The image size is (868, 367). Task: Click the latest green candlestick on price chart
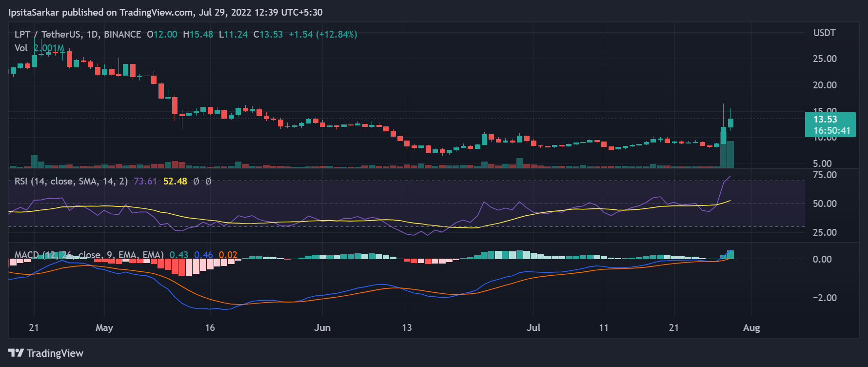click(x=730, y=123)
